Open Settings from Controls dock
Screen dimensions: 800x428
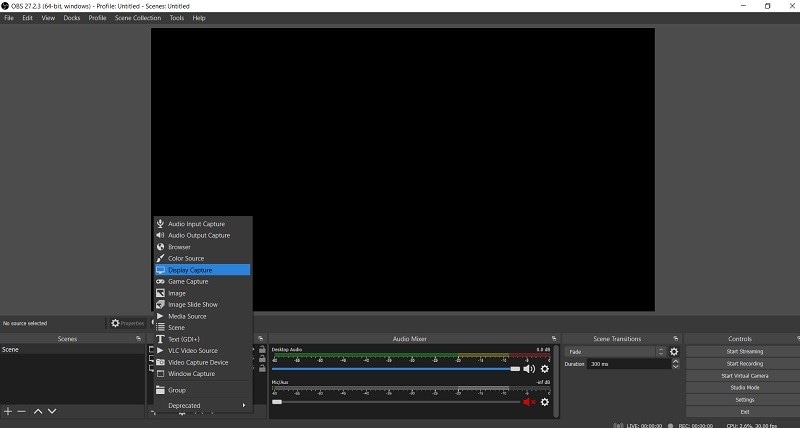(744, 400)
